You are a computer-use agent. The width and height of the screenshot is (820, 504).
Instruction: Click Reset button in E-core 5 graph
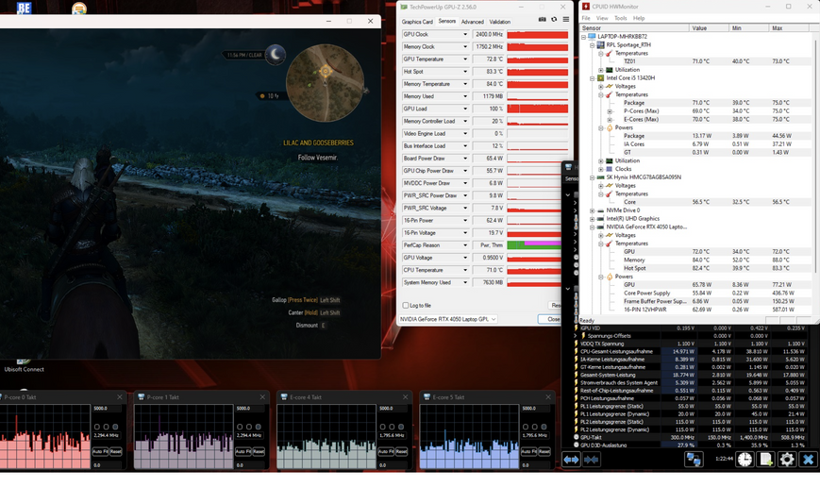coord(544,451)
